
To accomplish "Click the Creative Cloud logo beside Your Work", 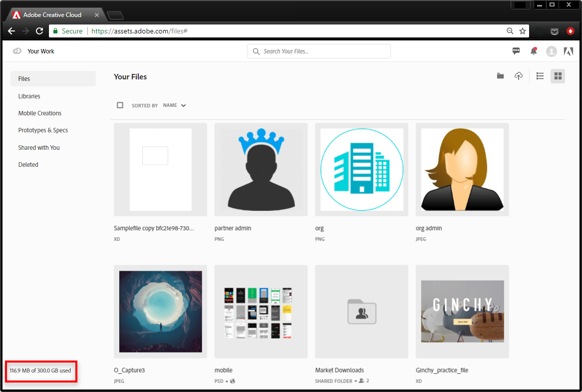I will point(17,51).
